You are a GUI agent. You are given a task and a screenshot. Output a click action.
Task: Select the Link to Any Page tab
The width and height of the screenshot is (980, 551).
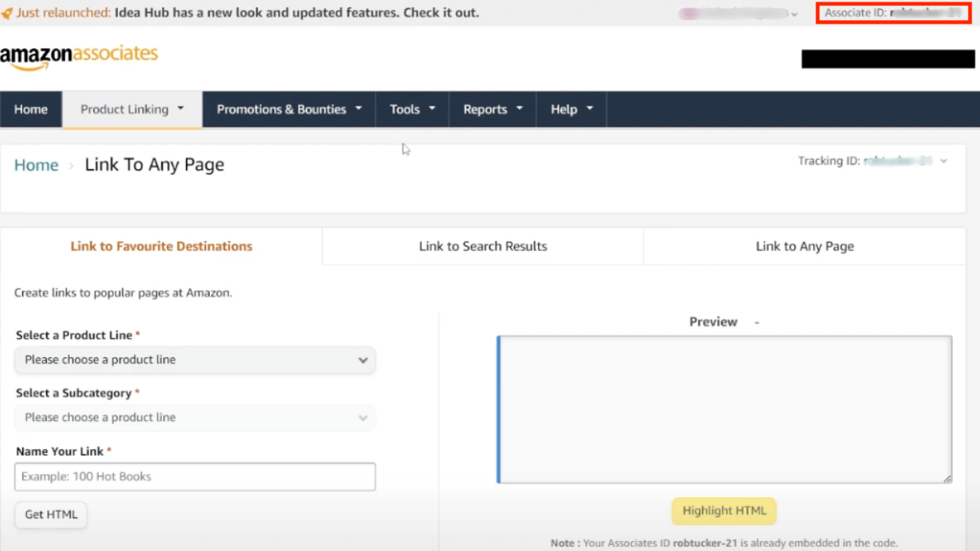point(805,246)
